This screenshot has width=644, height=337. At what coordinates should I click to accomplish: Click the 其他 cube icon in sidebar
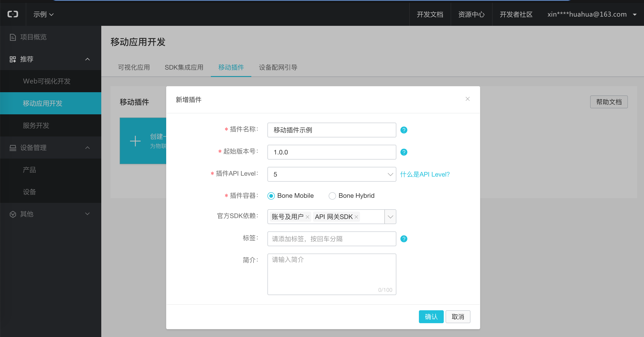13,214
